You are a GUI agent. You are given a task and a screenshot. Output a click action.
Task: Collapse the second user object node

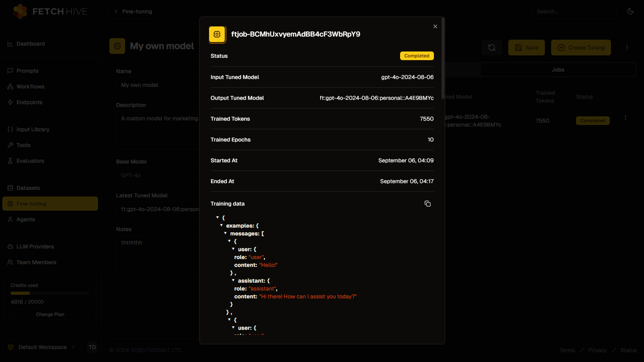coord(233,327)
